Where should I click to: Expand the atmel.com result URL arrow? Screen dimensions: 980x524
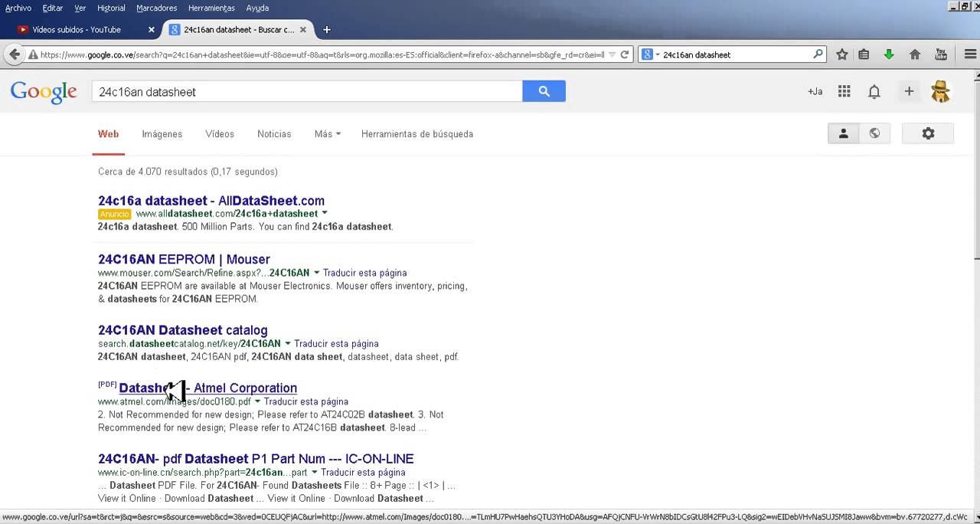[x=257, y=401]
